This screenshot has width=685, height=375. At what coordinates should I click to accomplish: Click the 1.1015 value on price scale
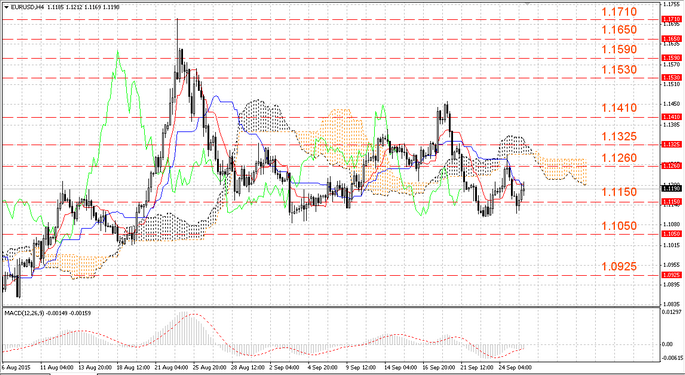[672, 245]
